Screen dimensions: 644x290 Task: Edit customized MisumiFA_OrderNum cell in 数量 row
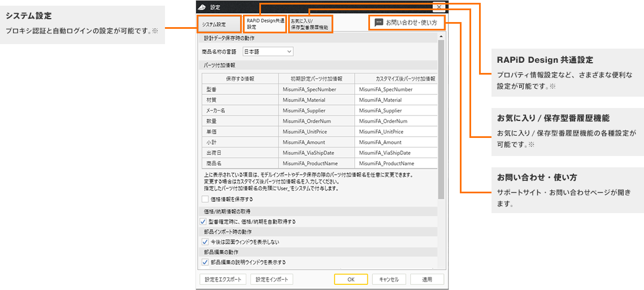[395, 121]
